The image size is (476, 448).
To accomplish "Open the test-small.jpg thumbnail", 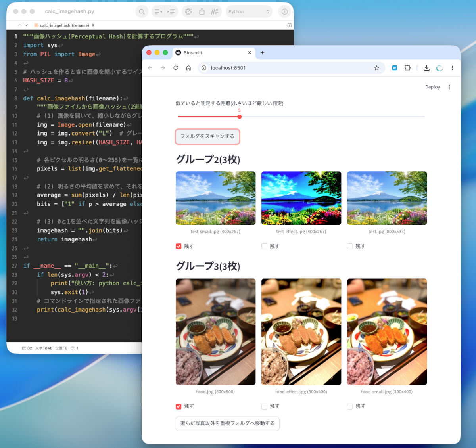I will pos(215,198).
